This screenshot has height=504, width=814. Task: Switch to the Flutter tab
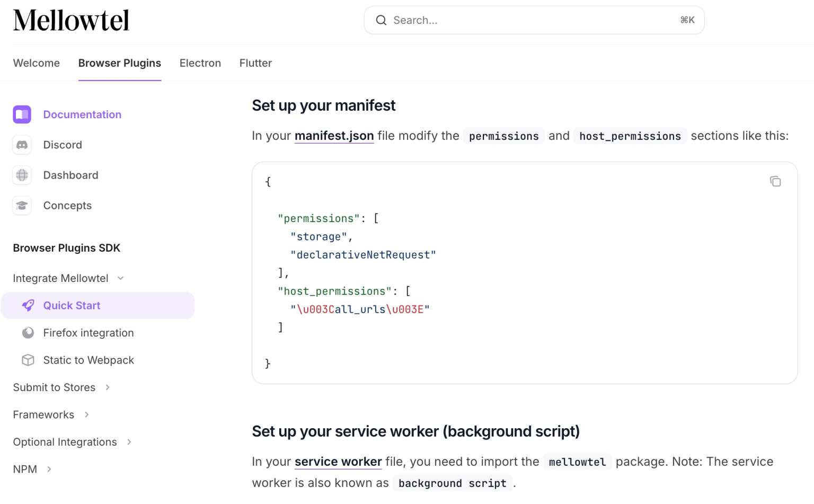(255, 63)
